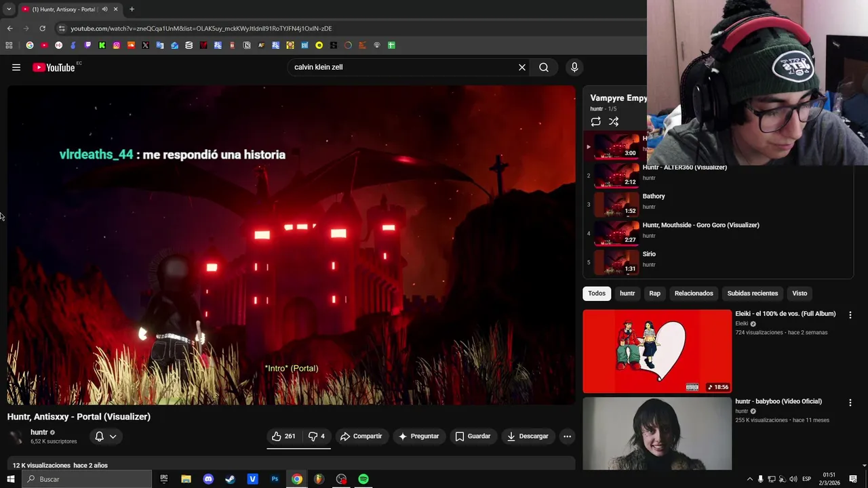Screen dimensions: 868x488
Task: Select the Rap filter chip
Action: (654, 293)
